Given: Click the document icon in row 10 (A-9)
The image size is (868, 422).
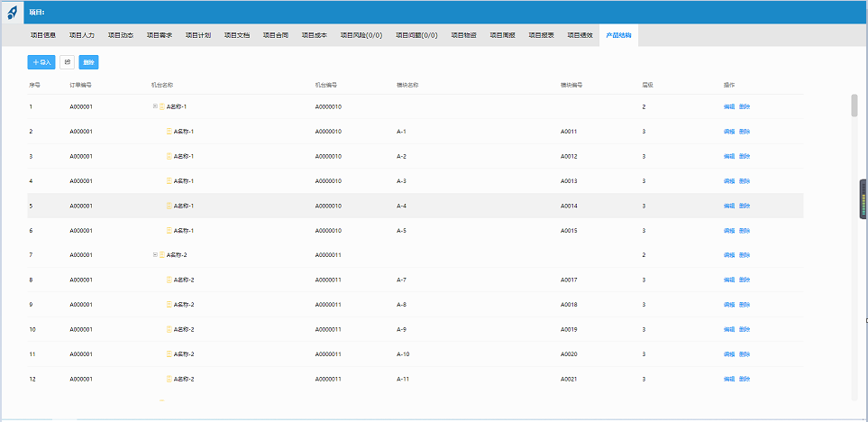Looking at the screenshot, I should tap(169, 329).
